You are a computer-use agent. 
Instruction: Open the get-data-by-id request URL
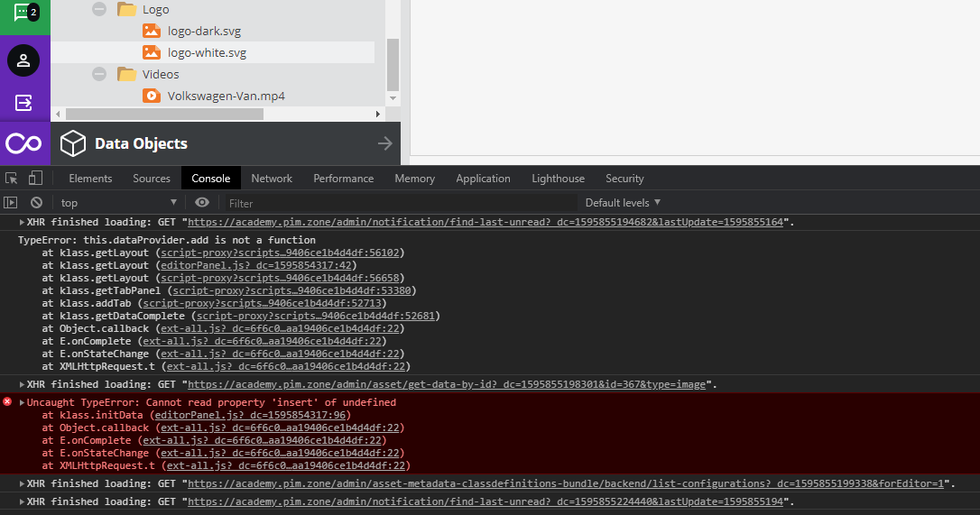pos(447,384)
